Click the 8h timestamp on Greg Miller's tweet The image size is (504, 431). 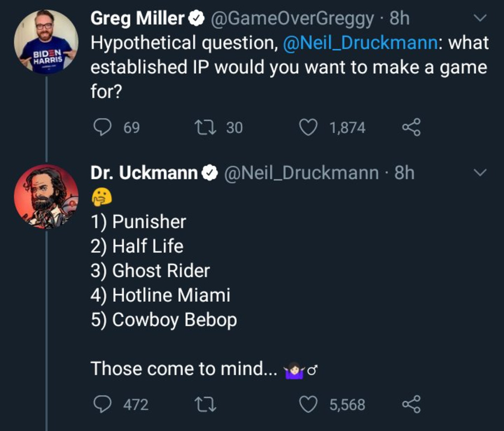[399, 19]
